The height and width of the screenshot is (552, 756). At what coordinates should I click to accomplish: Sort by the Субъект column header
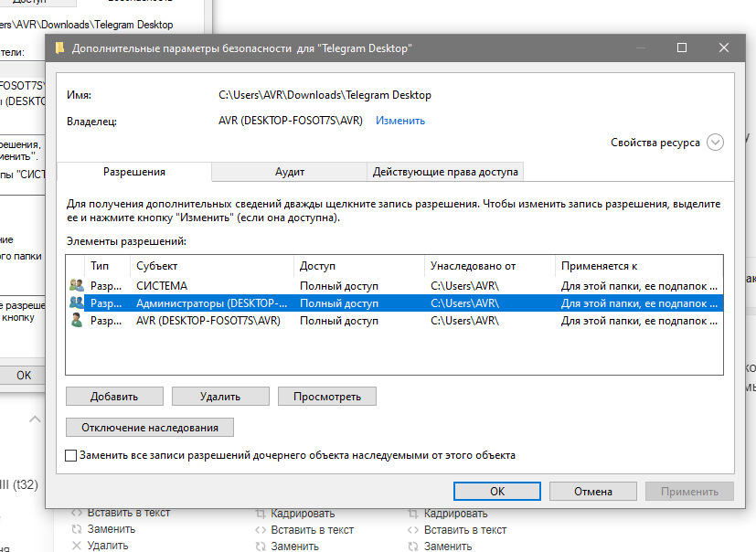pos(212,266)
